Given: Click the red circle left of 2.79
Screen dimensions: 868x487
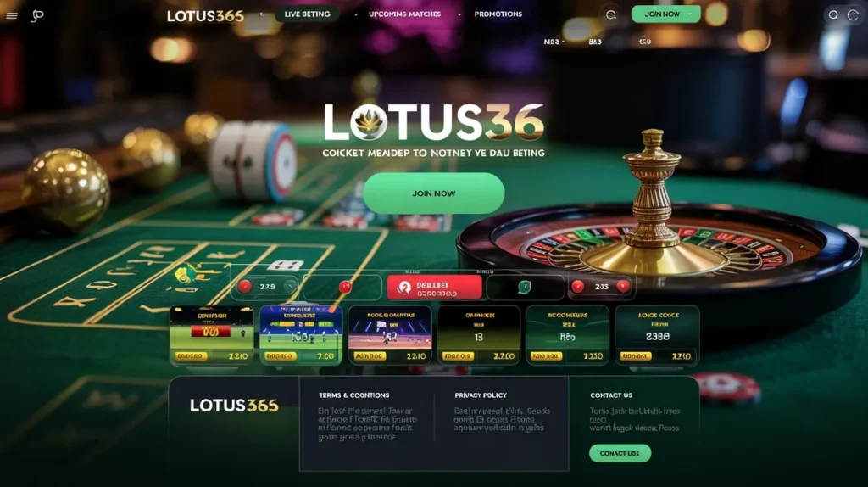Looking at the screenshot, I should (245, 286).
